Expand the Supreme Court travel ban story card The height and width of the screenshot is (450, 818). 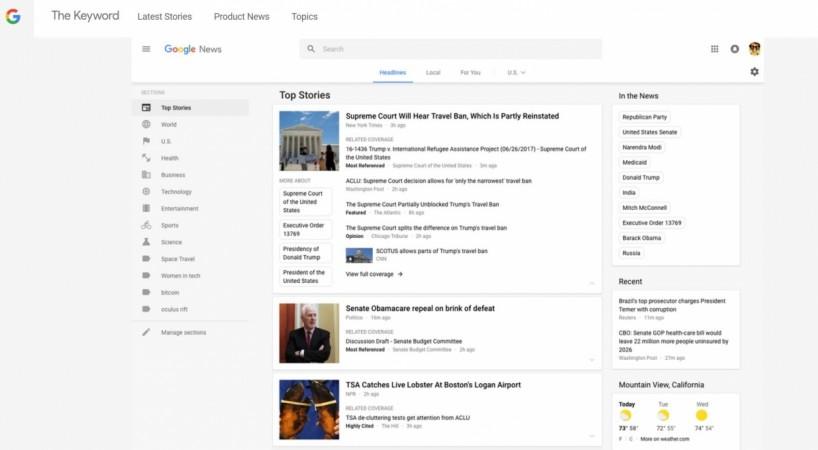[591, 283]
